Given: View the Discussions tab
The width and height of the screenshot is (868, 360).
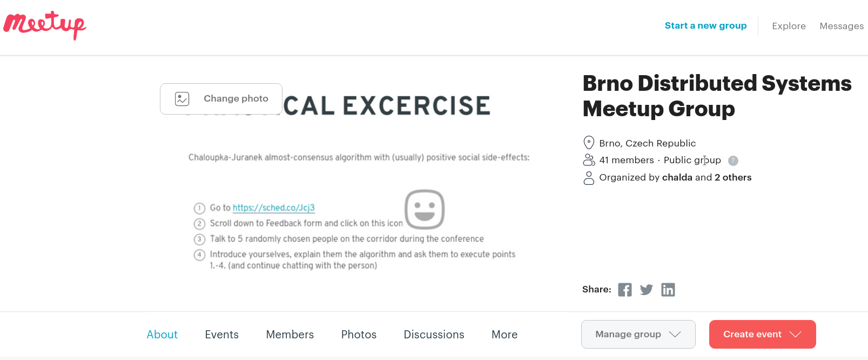Looking at the screenshot, I should [434, 335].
